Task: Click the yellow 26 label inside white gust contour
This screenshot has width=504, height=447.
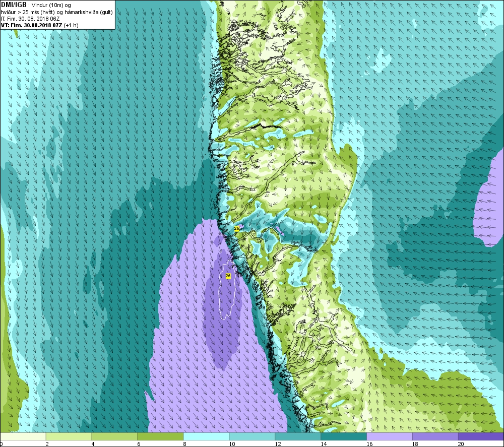Action: tap(228, 276)
